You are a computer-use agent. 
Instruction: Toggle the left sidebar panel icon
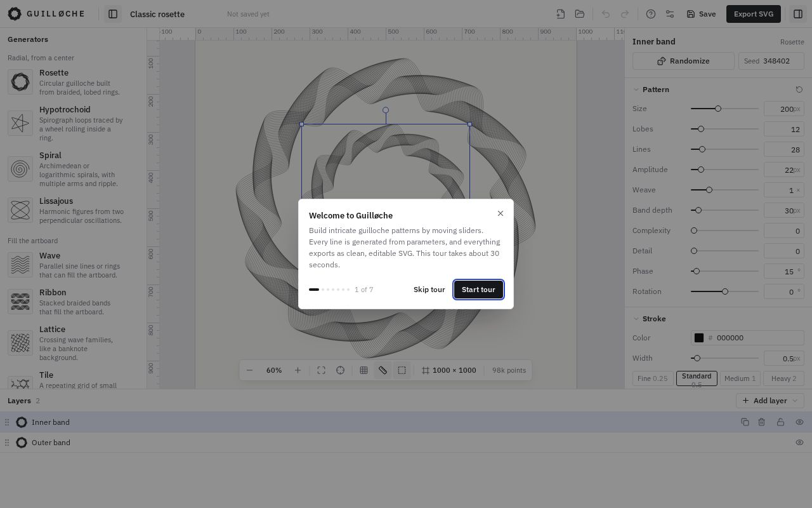113,14
